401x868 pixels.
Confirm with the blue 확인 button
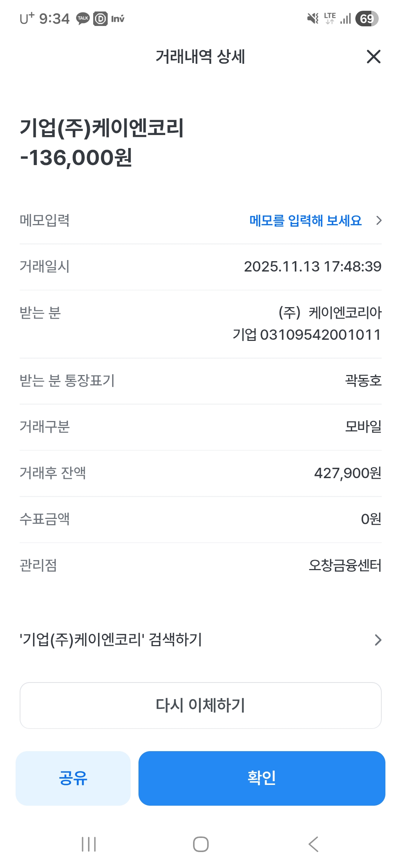click(x=262, y=778)
